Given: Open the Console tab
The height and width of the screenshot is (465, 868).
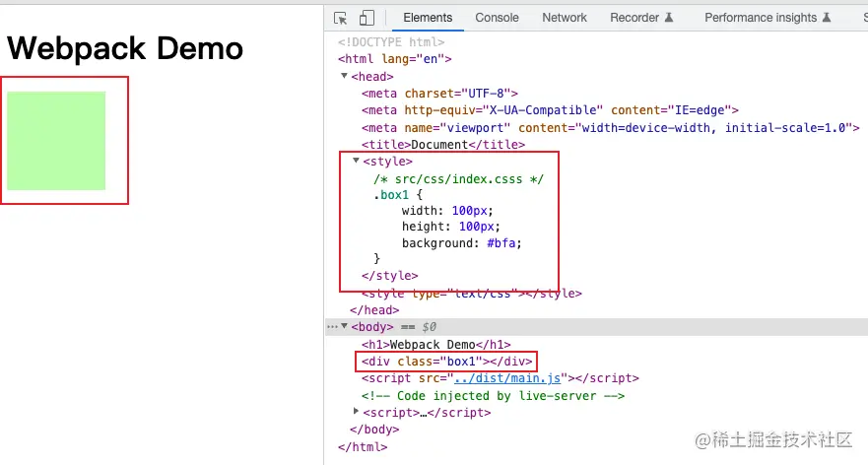Looking at the screenshot, I should coord(497,18).
